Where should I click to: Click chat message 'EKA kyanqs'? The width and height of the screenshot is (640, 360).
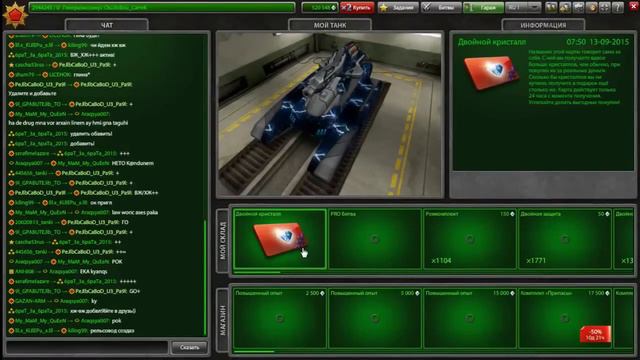pyautogui.click(x=94, y=271)
